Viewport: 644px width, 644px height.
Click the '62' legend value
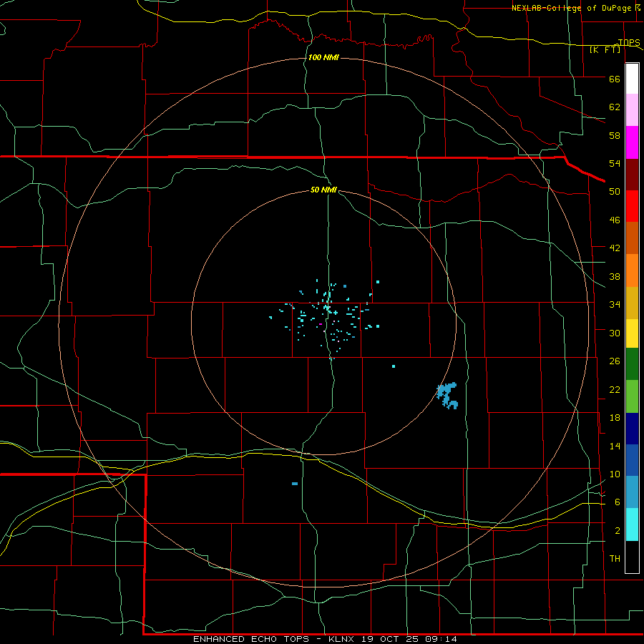(x=615, y=107)
